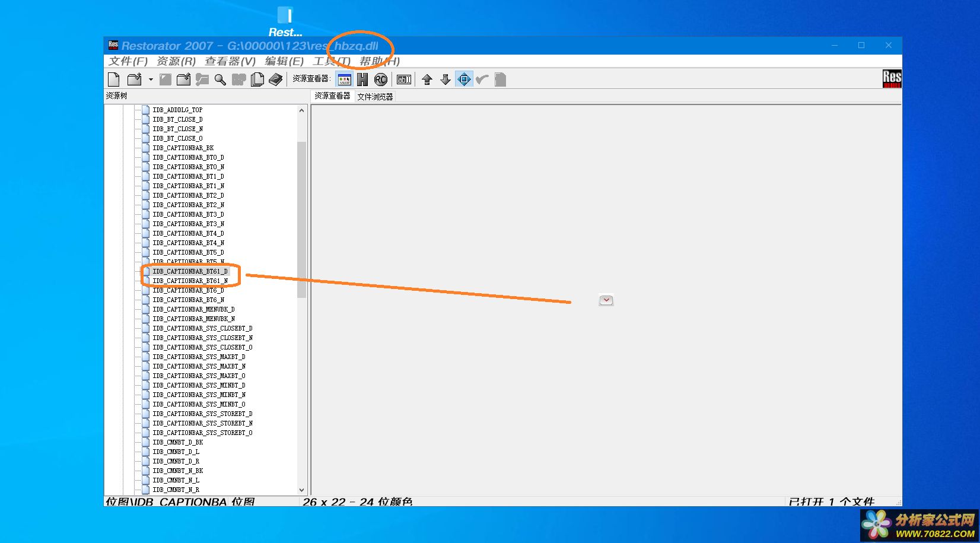Click the previewed bitmap button image

pos(606,300)
